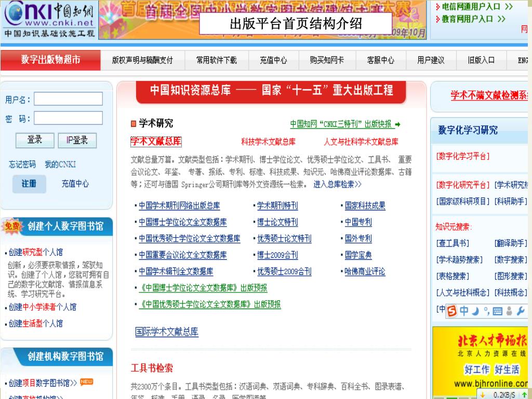Open 中国优秀硕士学位论文全文数据库 link

point(189,238)
